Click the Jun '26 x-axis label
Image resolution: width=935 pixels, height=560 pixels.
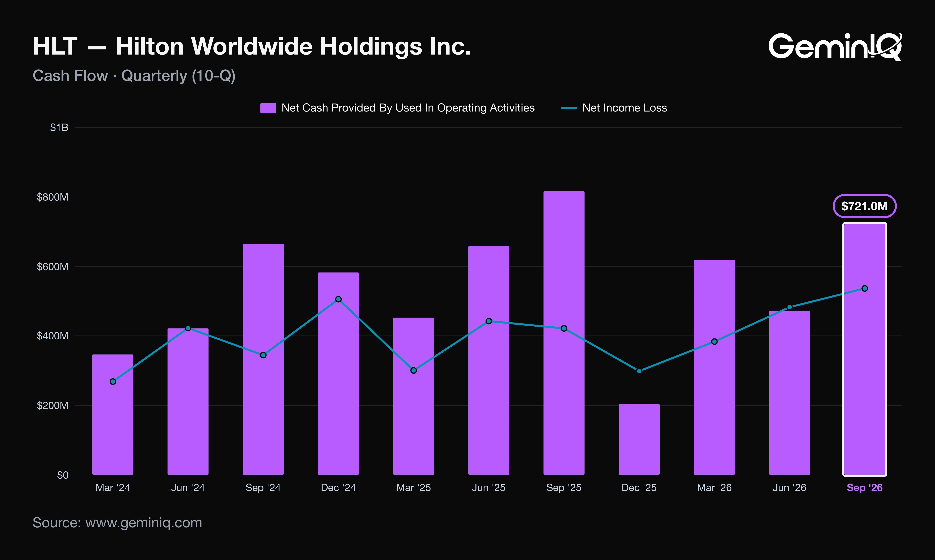(789, 488)
